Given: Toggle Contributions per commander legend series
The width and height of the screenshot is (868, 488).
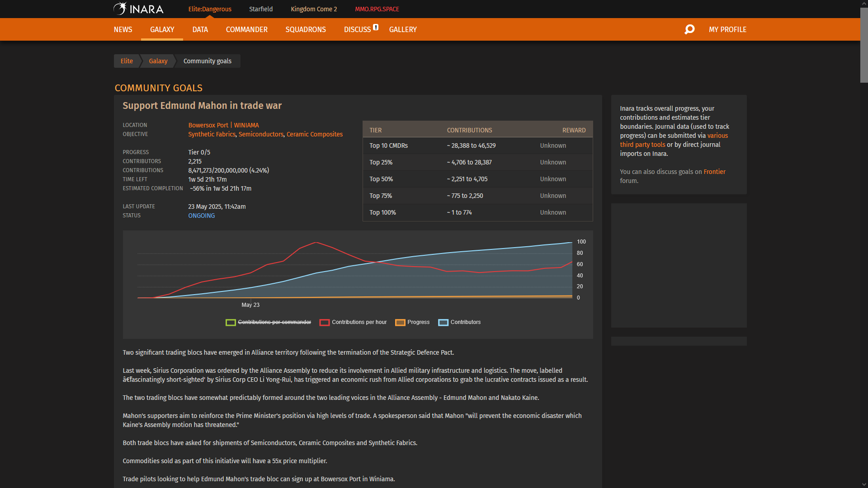Looking at the screenshot, I should (x=274, y=322).
